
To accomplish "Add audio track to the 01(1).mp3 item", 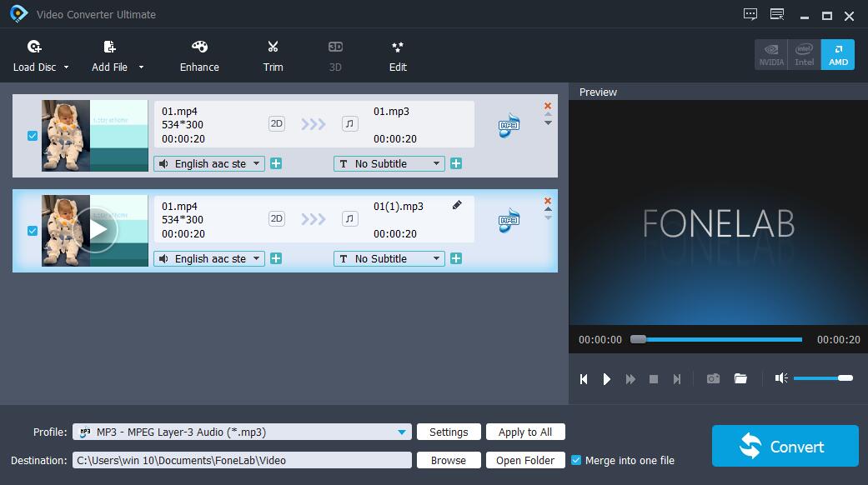I will [x=276, y=259].
